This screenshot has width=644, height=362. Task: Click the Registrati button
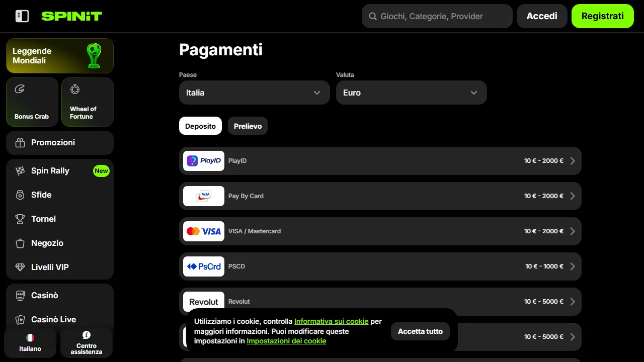pyautogui.click(x=603, y=16)
